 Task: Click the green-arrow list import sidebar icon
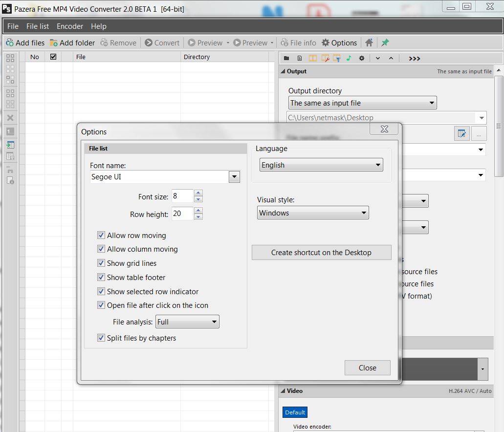(10, 145)
